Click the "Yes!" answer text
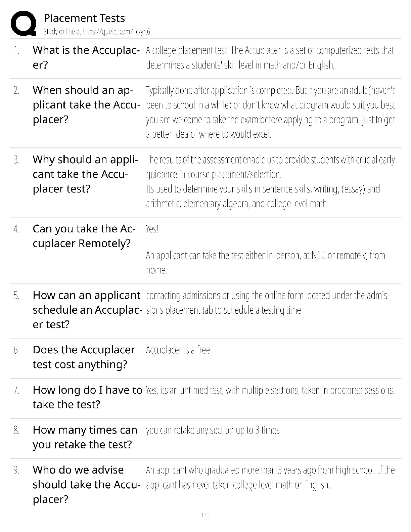This screenshot has height=532, width=411. pyautogui.click(x=152, y=229)
